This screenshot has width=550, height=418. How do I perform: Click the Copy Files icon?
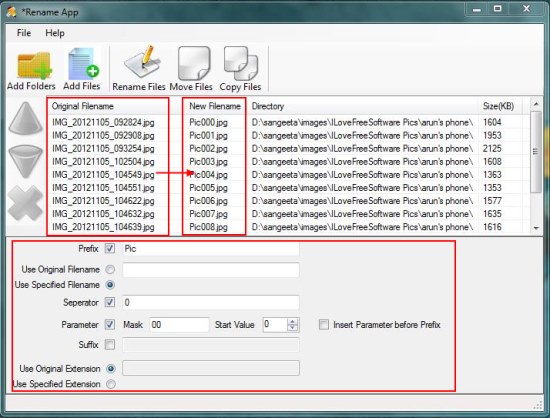coord(241,63)
